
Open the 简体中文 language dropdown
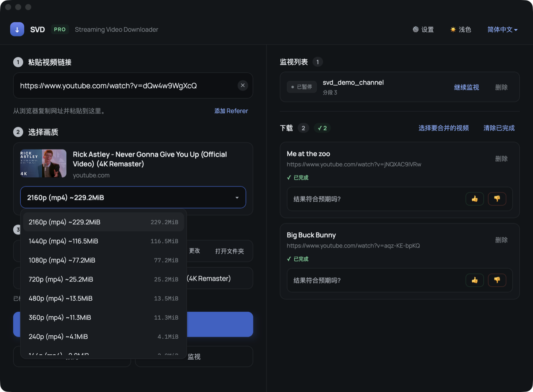pyautogui.click(x=503, y=29)
